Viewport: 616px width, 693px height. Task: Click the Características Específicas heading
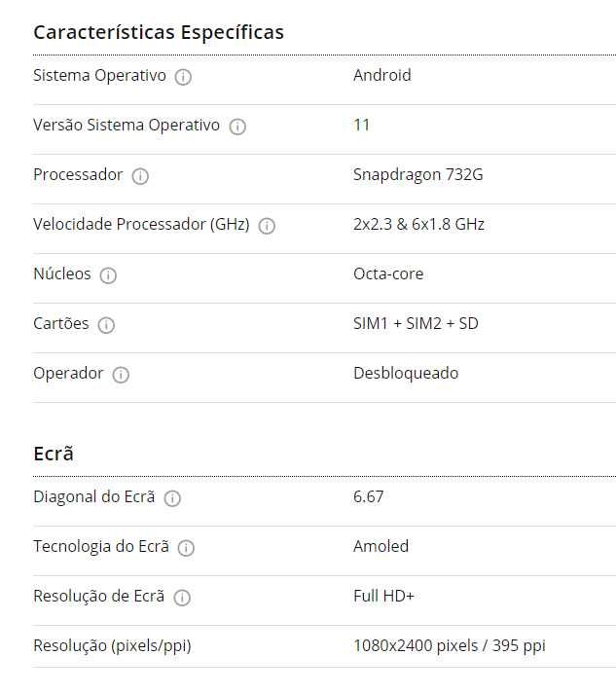click(x=159, y=32)
